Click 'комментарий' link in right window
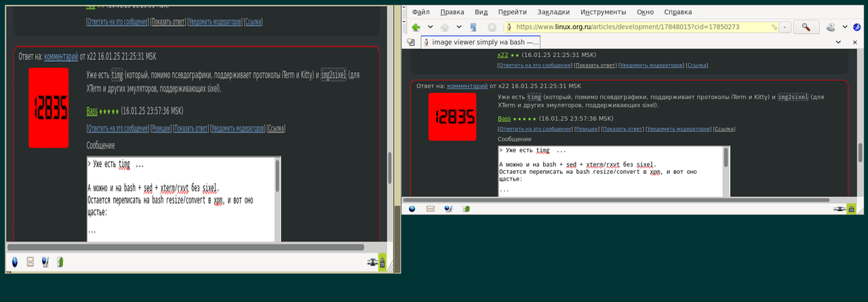 tap(467, 86)
